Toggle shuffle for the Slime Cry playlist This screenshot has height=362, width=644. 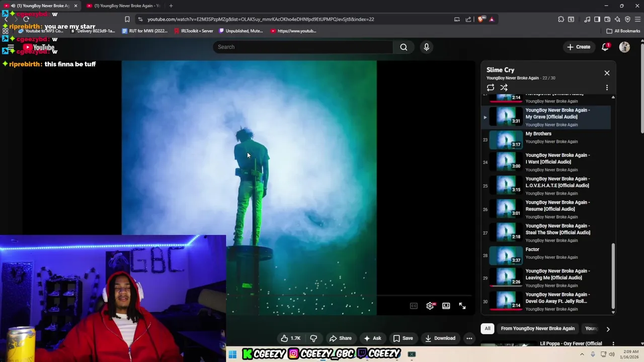(x=504, y=87)
